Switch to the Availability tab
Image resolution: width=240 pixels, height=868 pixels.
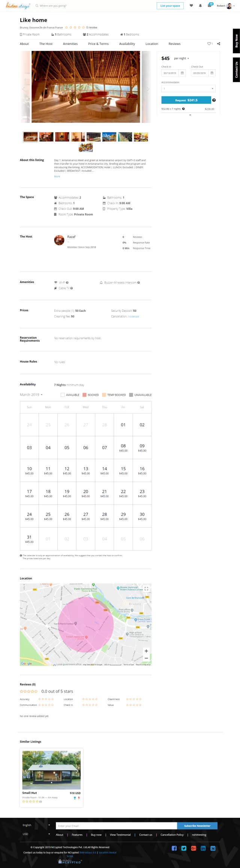[x=127, y=44]
